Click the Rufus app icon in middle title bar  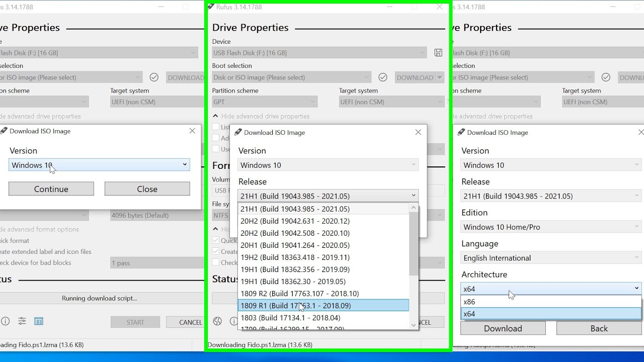tap(211, 7)
